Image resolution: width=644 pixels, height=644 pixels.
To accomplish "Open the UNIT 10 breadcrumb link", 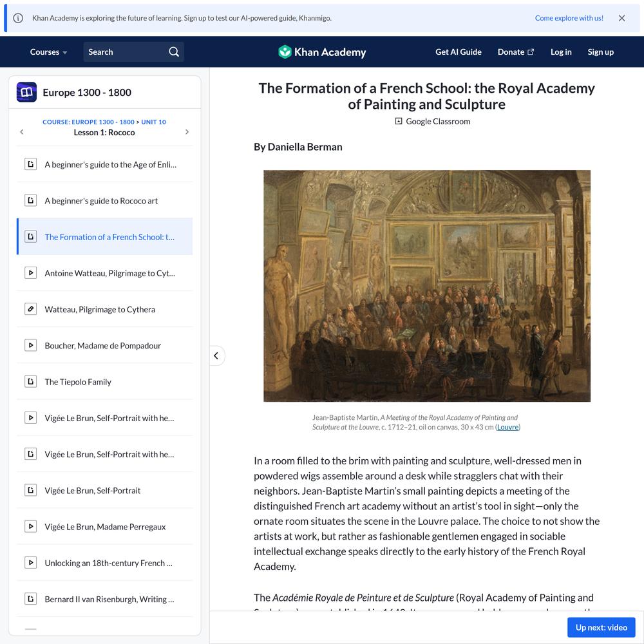I will click(154, 122).
